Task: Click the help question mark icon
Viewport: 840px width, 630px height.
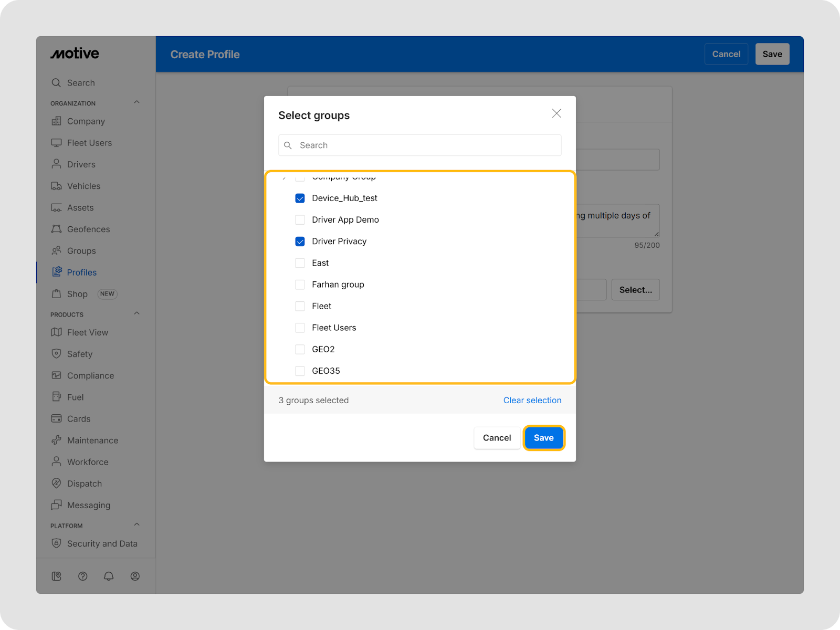Action: pos(82,576)
